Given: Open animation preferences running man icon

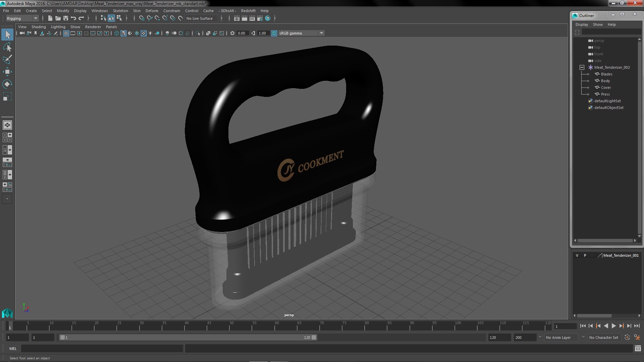Looking at the screenshot, I should tap(637, 338).
